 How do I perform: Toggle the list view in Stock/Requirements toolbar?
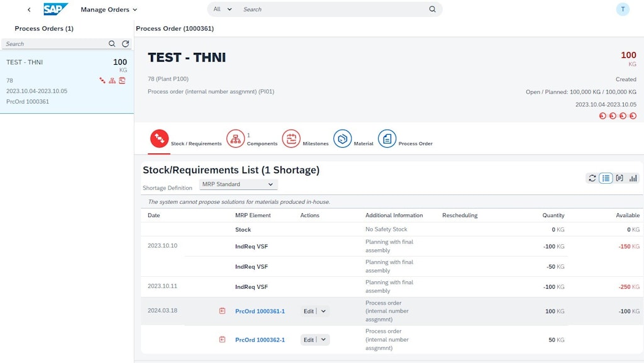pyautogui.click(x=606, y=178)
